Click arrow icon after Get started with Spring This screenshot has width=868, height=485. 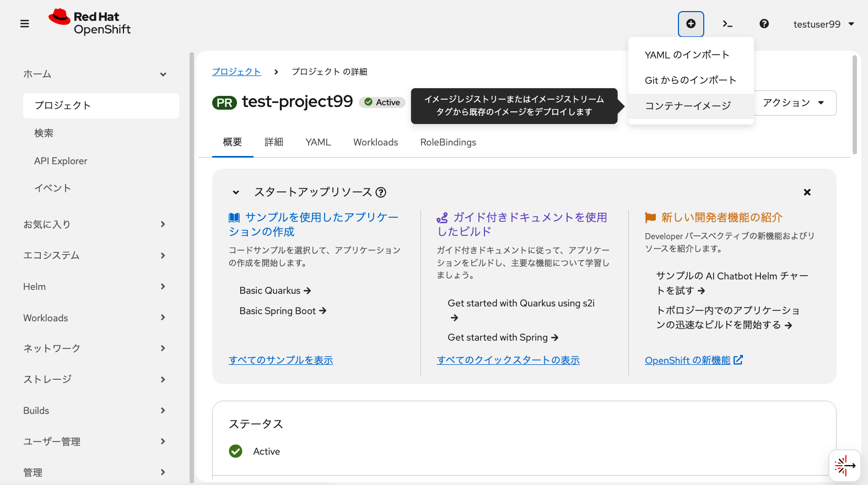coord(555,337)
